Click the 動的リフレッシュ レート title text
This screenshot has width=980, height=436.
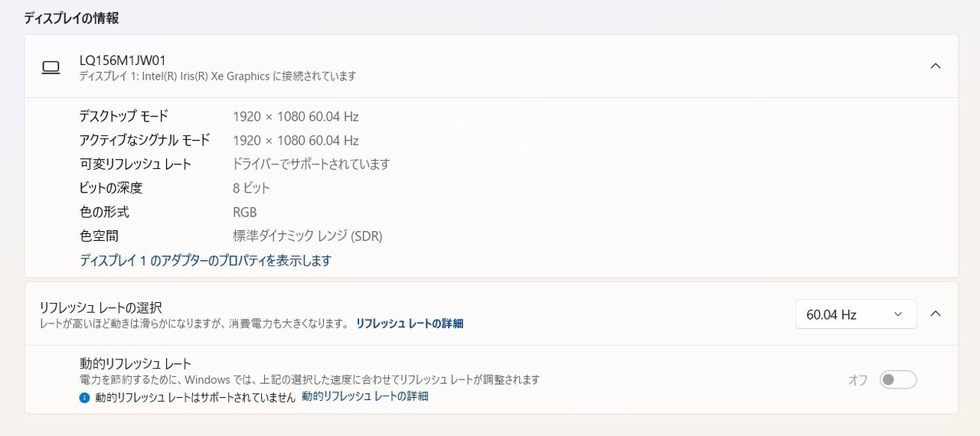[x=136, y=364]
